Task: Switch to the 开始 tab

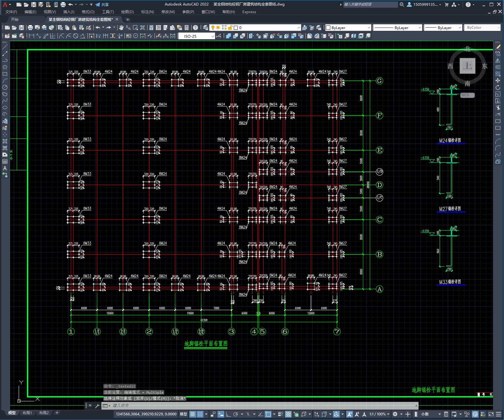Action: 15,19
